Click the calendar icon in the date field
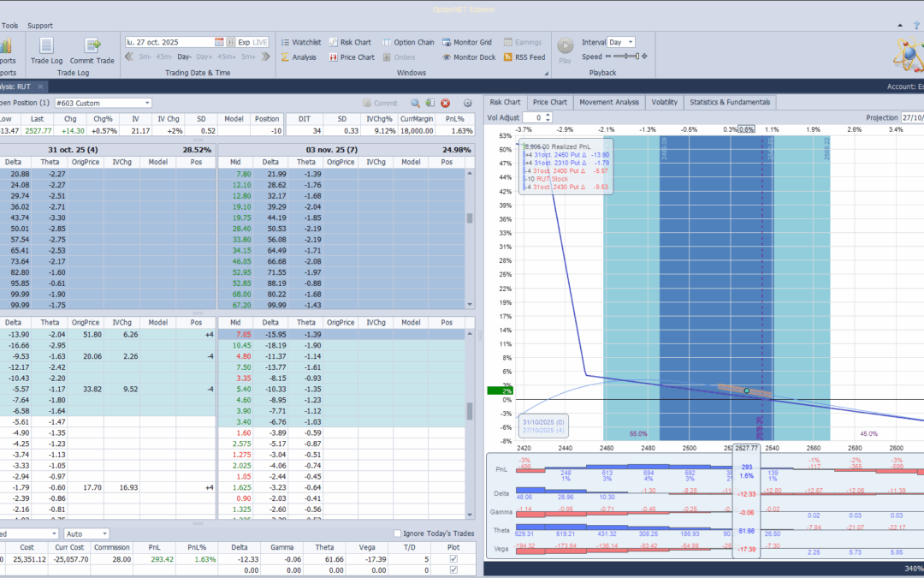 tap(219, 42)
